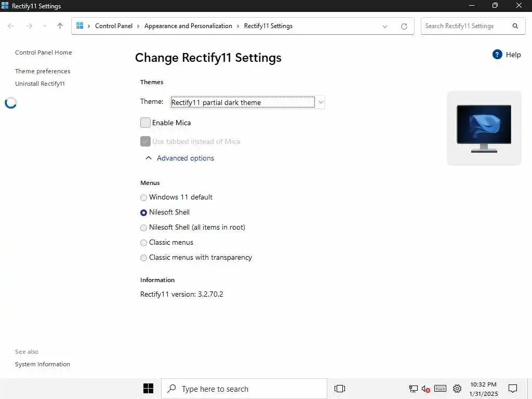The height and width of the screenshot is (399, 532).
Task: Click the settings gear tray icon
Action: point(457,389)
